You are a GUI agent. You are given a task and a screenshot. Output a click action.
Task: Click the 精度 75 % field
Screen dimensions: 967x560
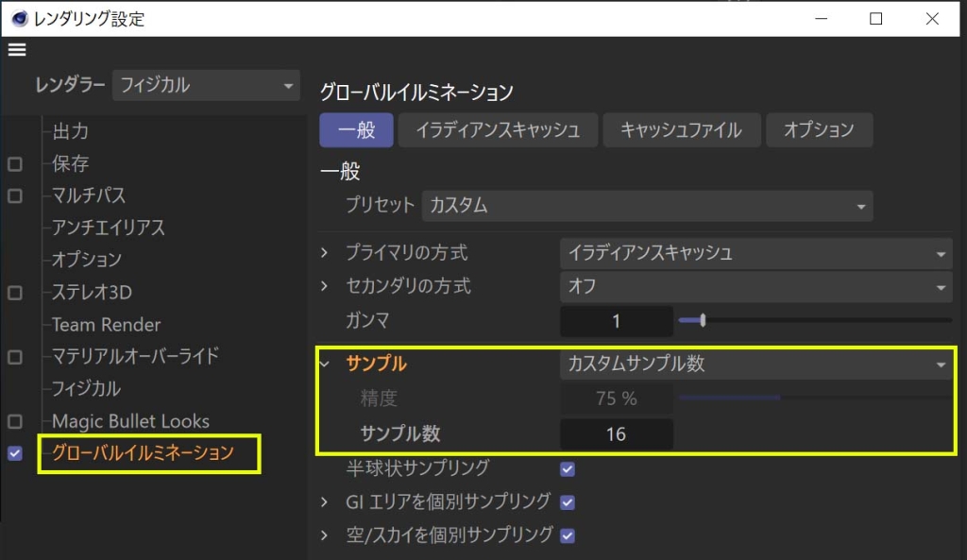616,399
